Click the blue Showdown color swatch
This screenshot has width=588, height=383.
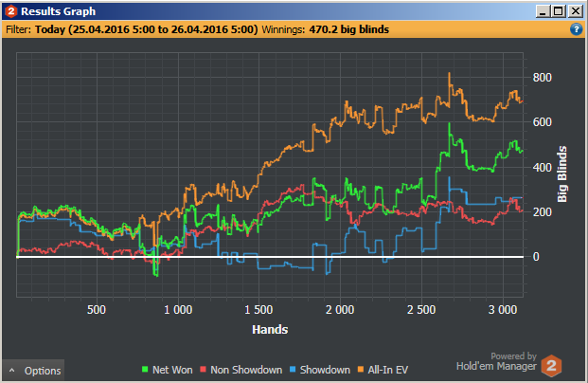pos(293,370)
